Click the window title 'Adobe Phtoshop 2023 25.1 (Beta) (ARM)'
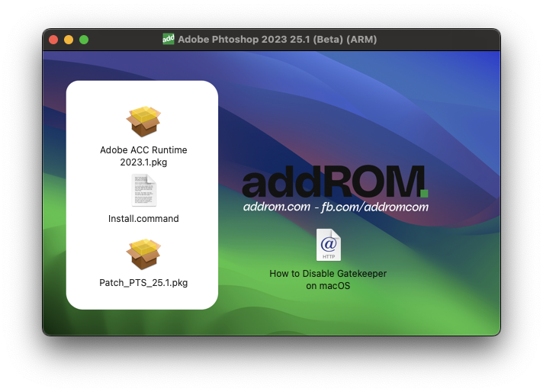543x392 pixels. click(277, 39)
